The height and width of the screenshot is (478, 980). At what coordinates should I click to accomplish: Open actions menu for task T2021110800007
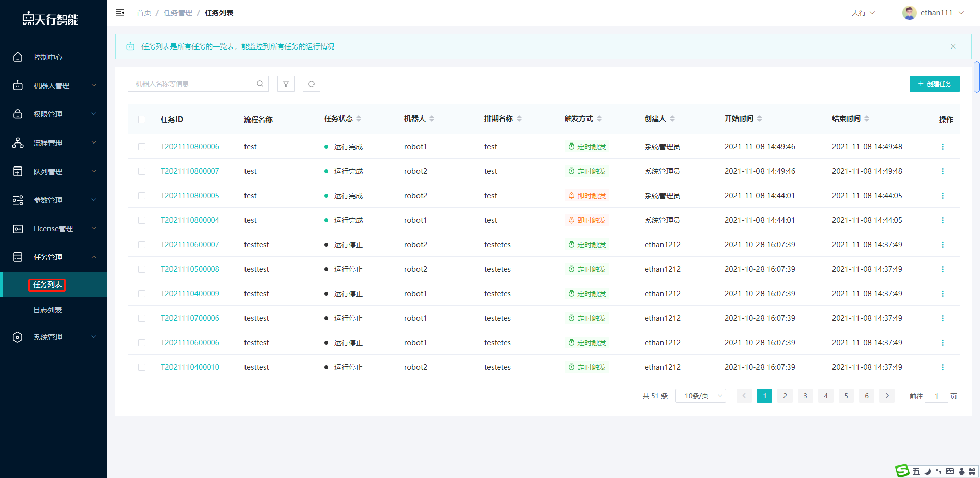943,171
